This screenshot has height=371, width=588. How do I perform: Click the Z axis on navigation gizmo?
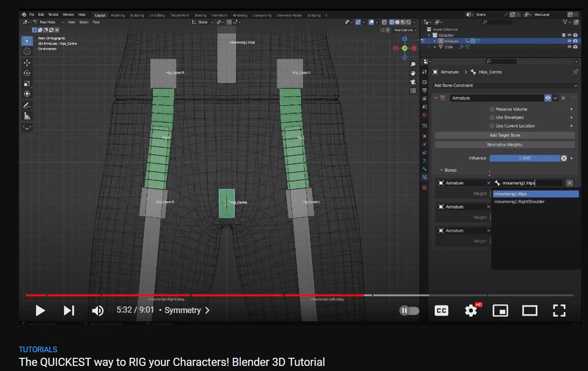coord(405,39)
